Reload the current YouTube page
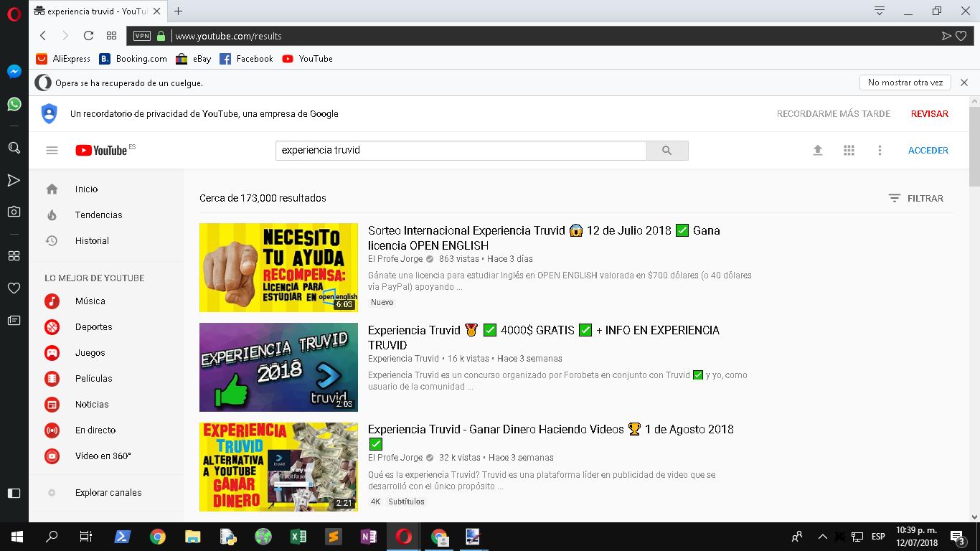Screen dimensions: 980x551 [88, 36]
